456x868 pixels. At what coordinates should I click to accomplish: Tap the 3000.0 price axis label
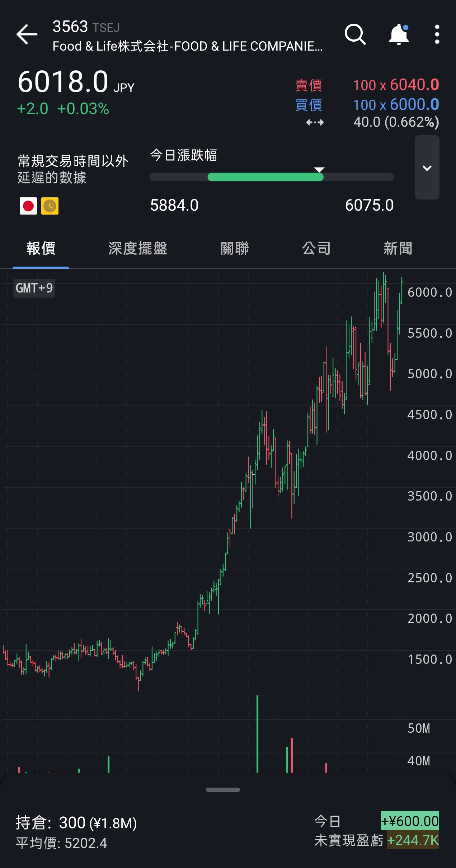point(429,537)
